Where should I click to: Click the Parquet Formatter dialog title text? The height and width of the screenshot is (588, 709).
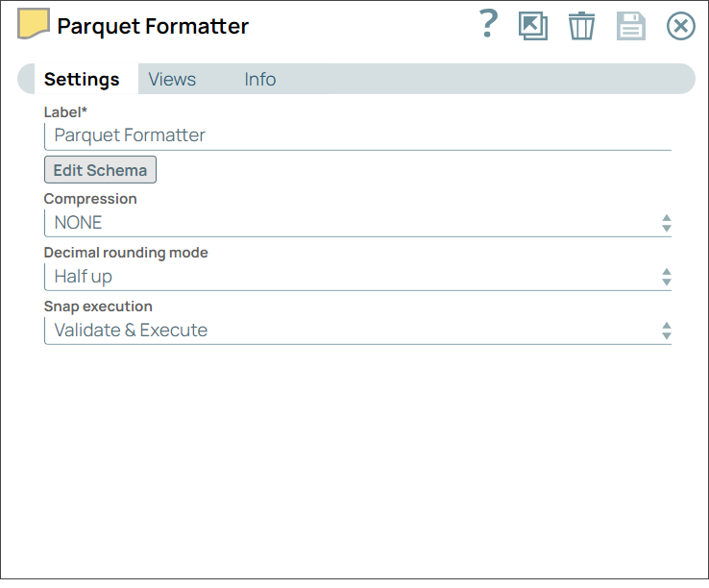[x=153, y=27]
